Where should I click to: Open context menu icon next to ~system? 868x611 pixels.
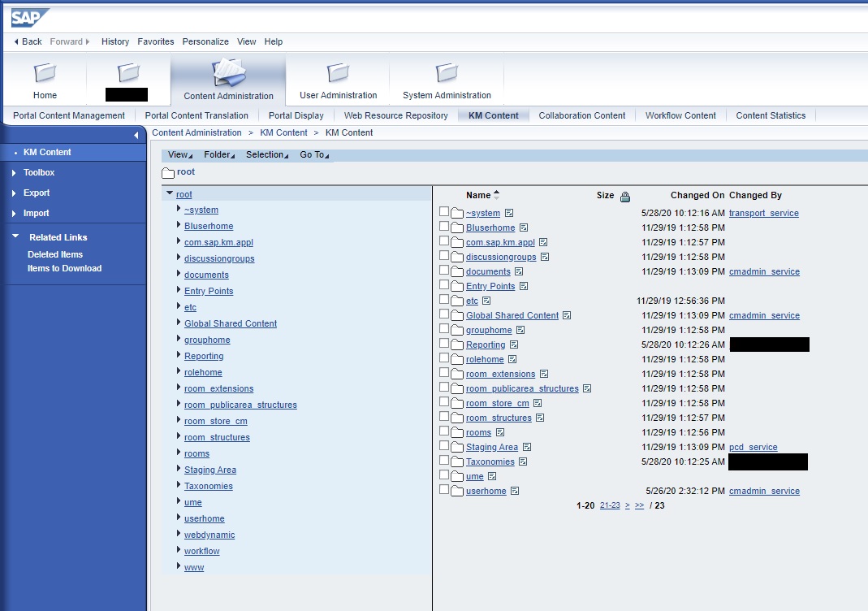tap(509, 213)
